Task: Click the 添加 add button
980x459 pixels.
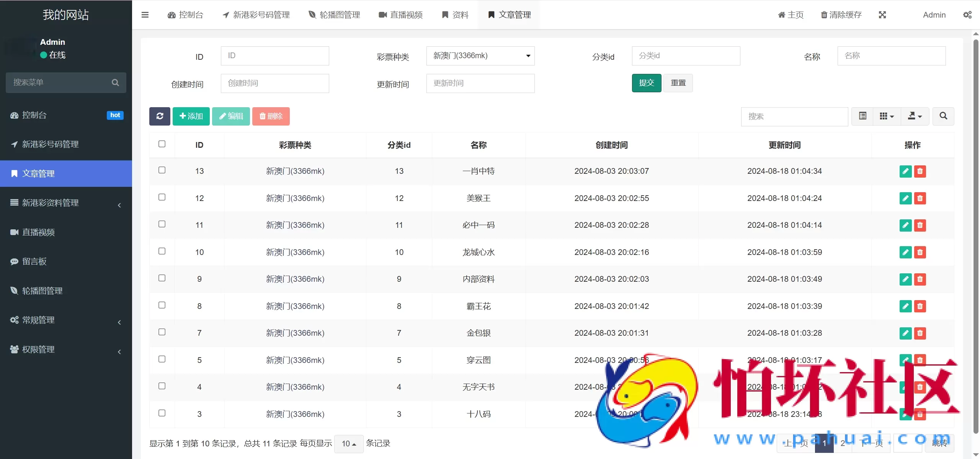Action: [x=191, y=116]
